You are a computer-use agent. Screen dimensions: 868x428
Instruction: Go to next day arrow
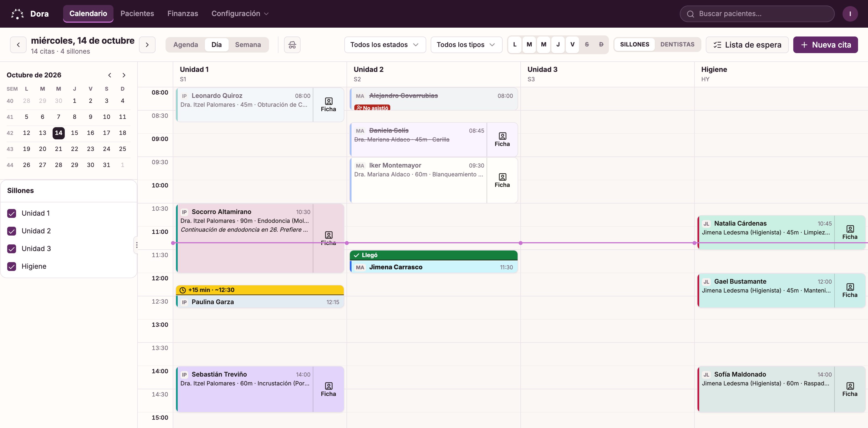[147, 45]
